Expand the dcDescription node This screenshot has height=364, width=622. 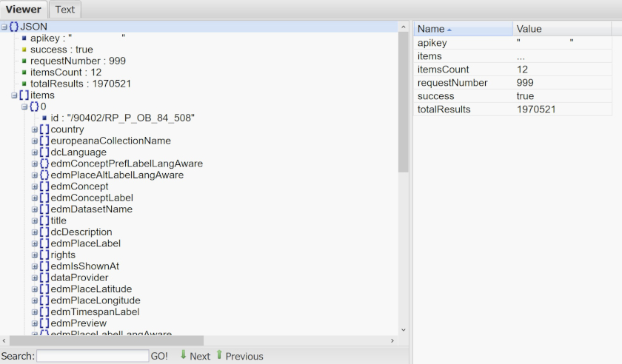35,232
